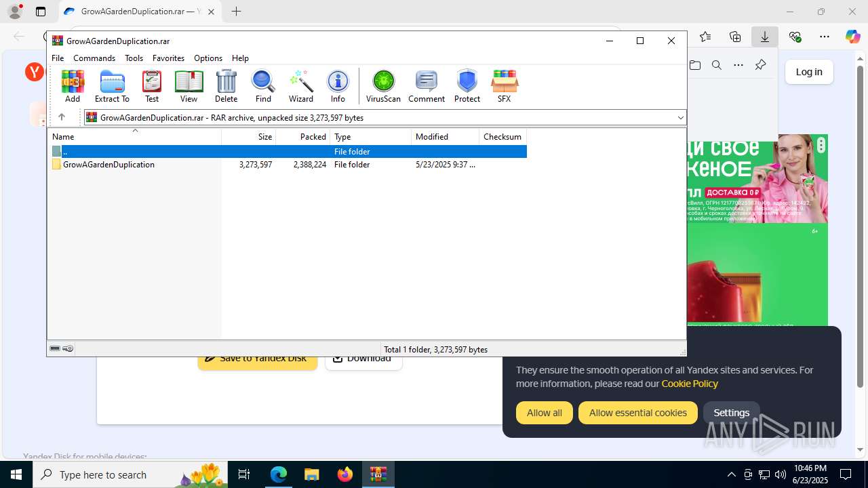Click packed size 2,388,224 cell
The width and height of the screenshot is (868, 488).
(x=310, y=165)
